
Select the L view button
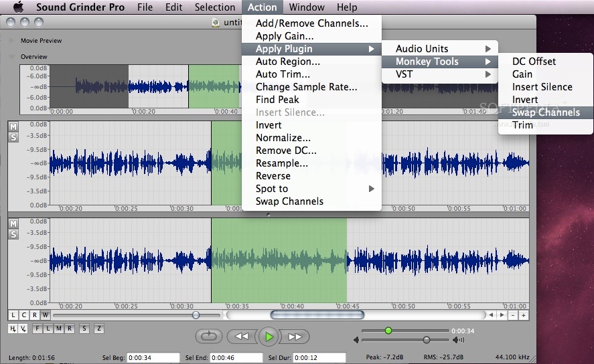pos(13,314)
